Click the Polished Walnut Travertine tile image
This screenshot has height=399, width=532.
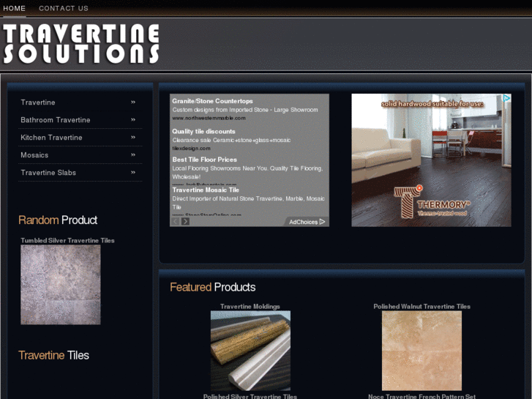click(422, 351)
